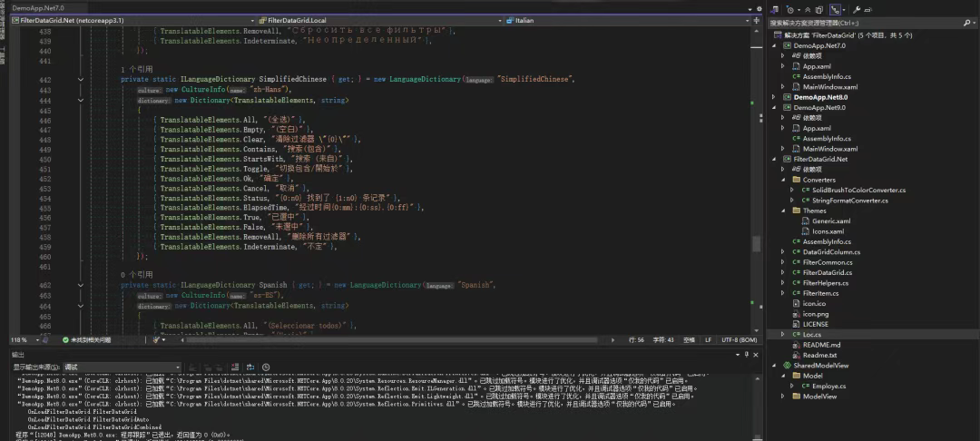Click the pending changes filter clock icon
The height and width of the screenshot is (441, 980).
pyautogui.click(x=790, y=10)
